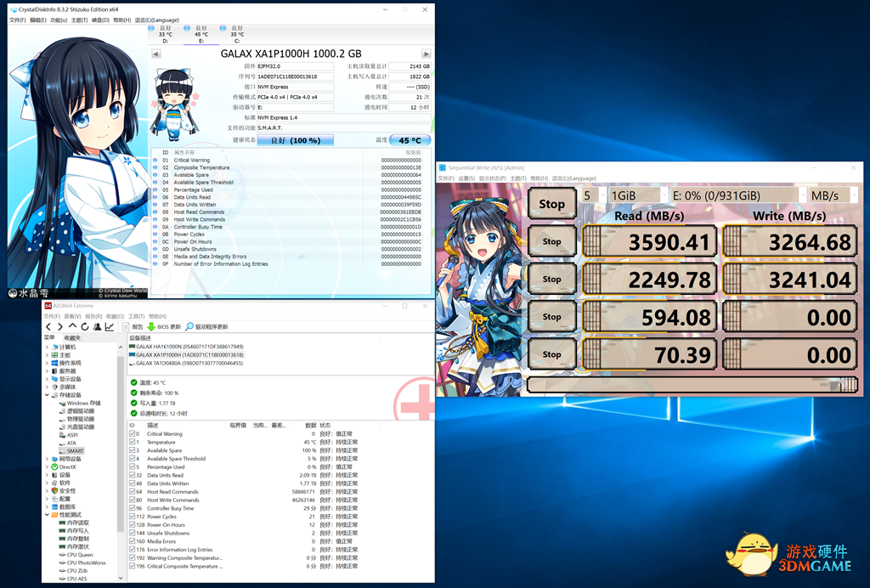Select the 光盘驱动器 tree item
This screenshot has width=870, height=588.
76,427
